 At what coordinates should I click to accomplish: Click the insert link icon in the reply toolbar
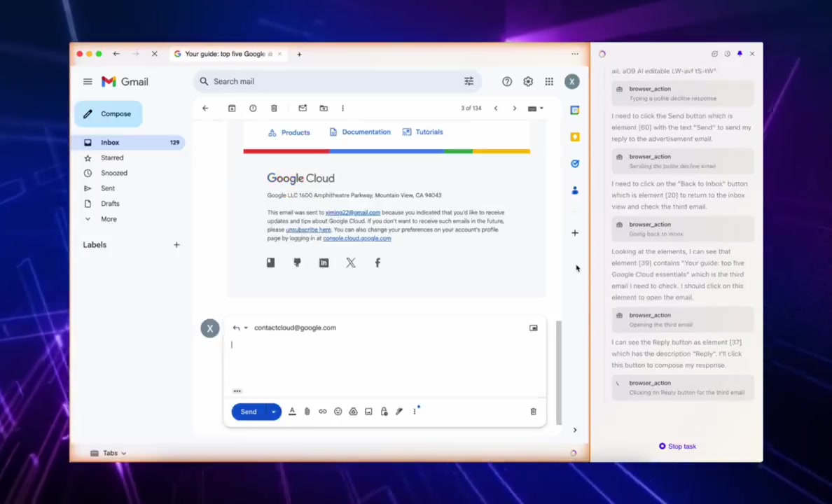323,412
